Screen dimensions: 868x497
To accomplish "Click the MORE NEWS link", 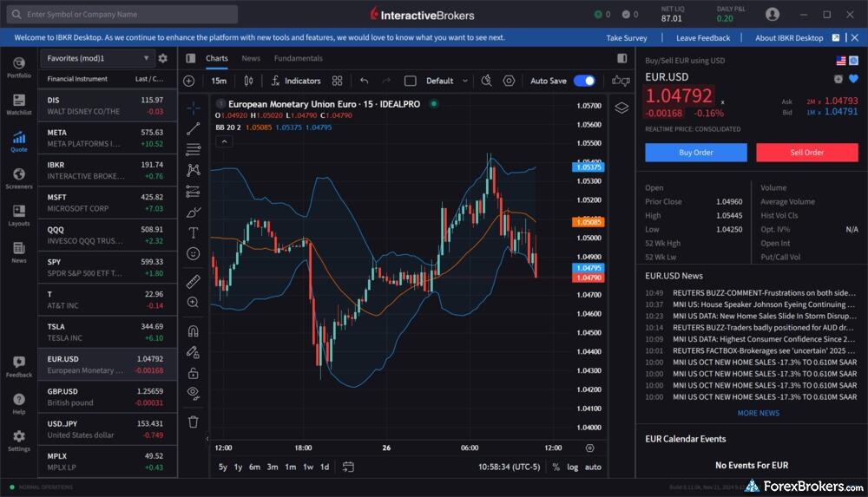I will tap(758, 413).
